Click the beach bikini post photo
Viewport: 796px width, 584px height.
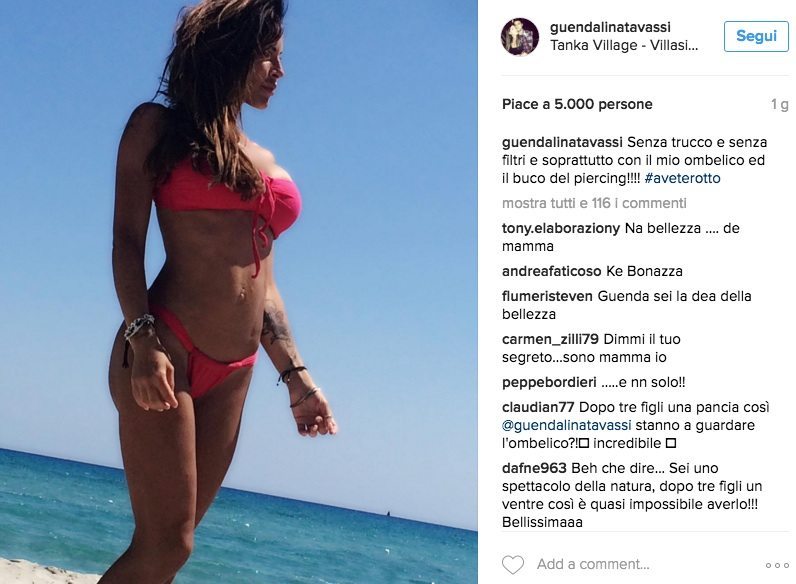pos(239,292)
